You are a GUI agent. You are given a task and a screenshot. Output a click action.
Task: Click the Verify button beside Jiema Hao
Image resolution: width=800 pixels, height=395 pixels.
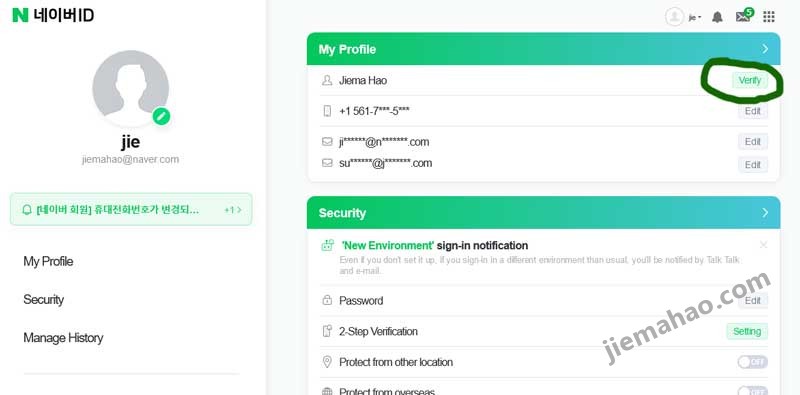(x=749, y=80)
